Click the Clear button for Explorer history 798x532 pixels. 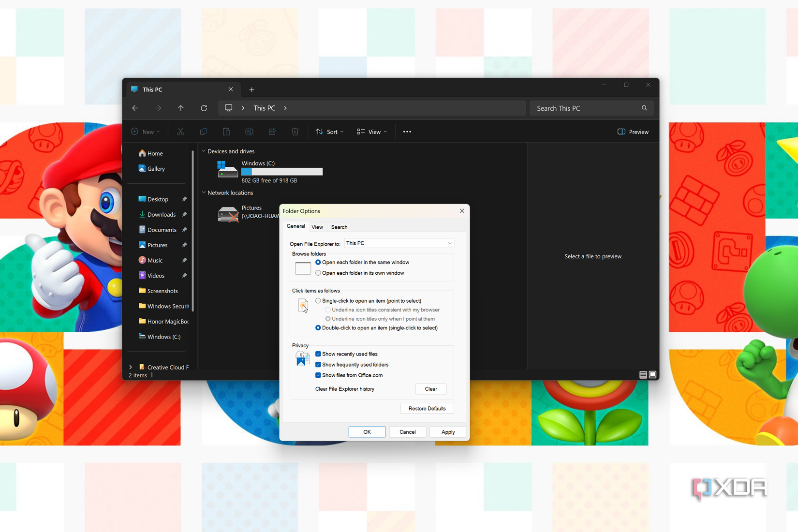coord(430,389)
